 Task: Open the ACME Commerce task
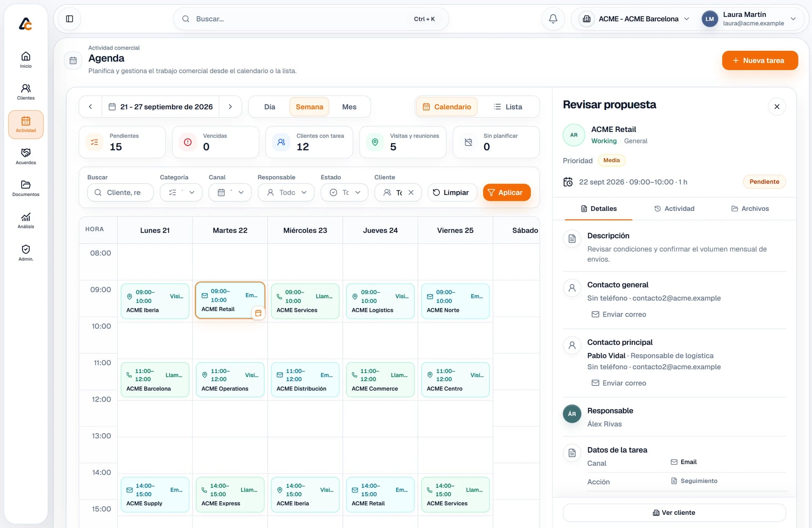click(x=380, y=379)
